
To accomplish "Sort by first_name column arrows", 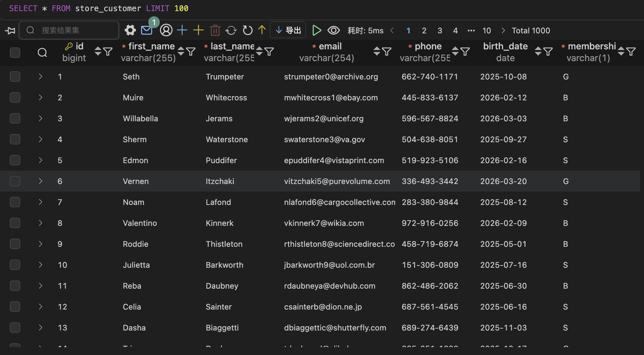I will [x=181, y=51].
